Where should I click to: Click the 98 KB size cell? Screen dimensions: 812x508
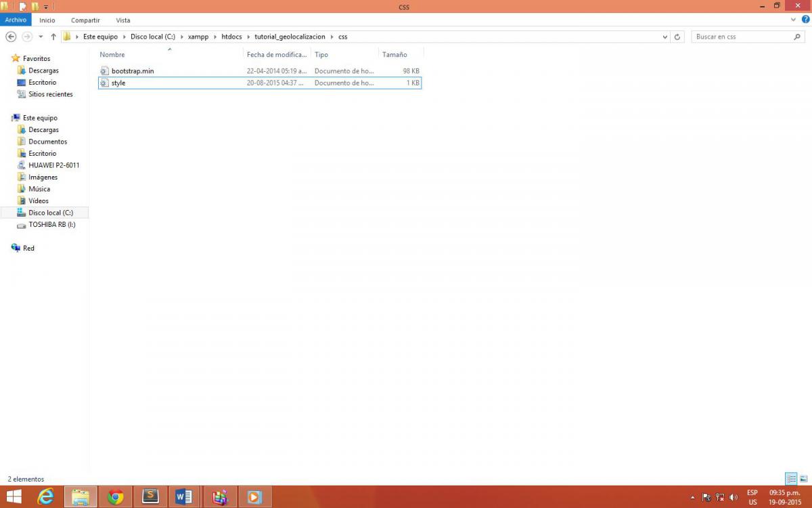click(x=411, y=70)
